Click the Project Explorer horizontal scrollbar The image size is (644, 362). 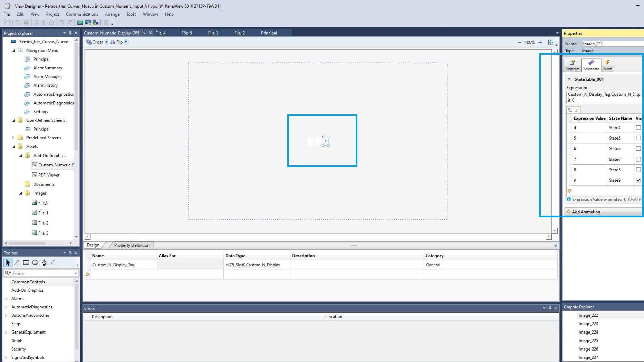[27, 243]
